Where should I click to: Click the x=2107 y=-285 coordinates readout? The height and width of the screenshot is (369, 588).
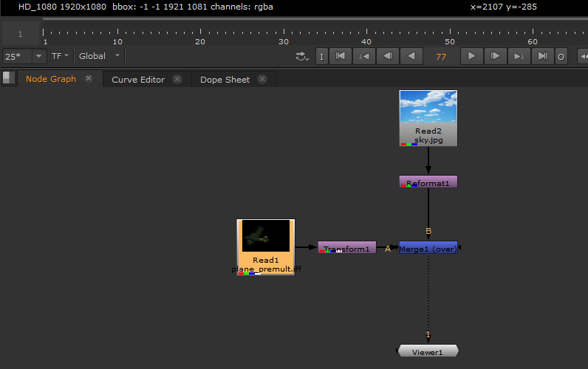(504, 7)
